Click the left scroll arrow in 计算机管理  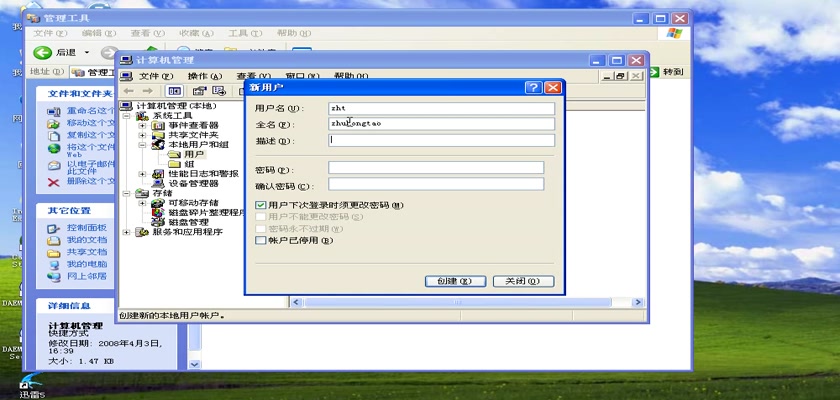tap(296, 303)
